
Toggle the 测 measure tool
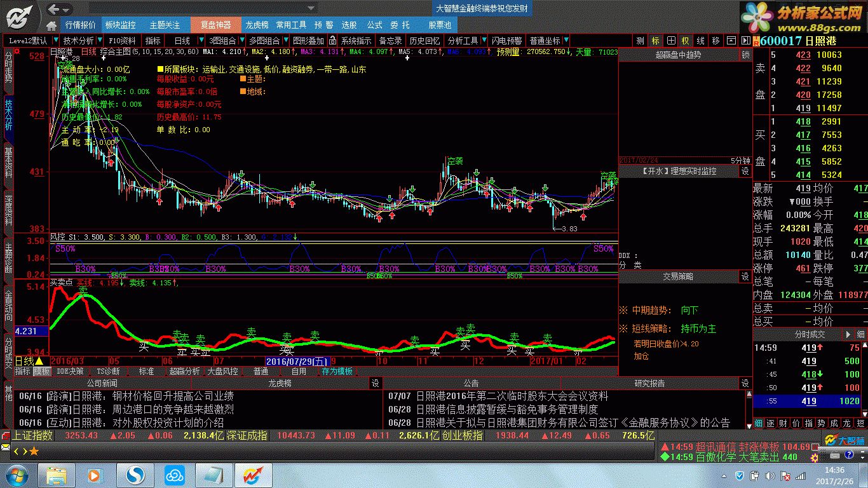click(x=640, y=41)
